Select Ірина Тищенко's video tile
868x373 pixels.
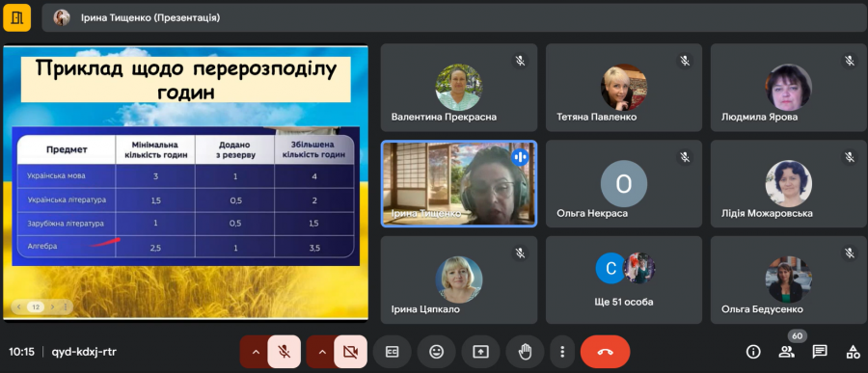[x=459, y=184]
